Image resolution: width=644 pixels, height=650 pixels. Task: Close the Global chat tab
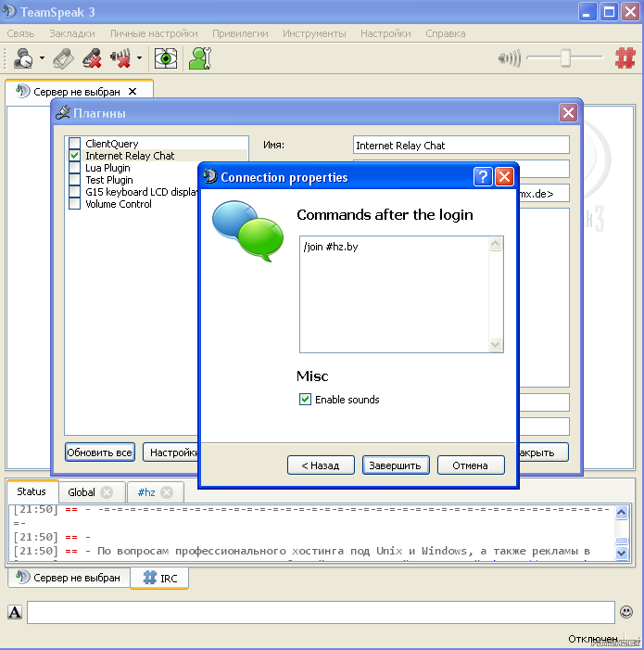pos(107,492)
